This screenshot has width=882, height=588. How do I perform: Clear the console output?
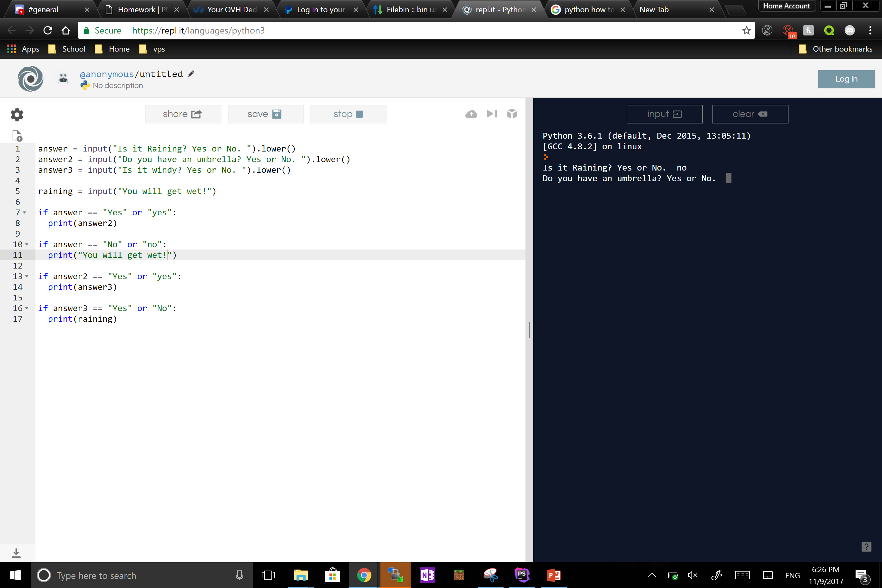click(x=750, y=114)
